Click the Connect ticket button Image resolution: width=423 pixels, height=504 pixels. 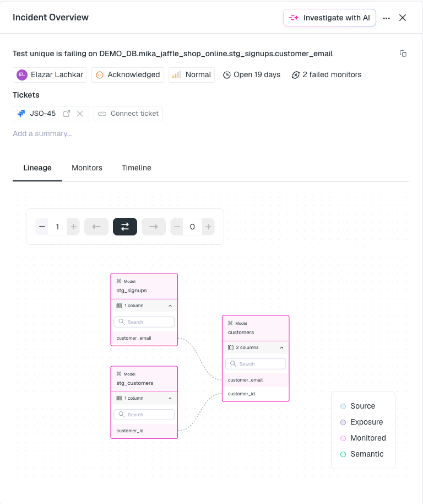128,114
